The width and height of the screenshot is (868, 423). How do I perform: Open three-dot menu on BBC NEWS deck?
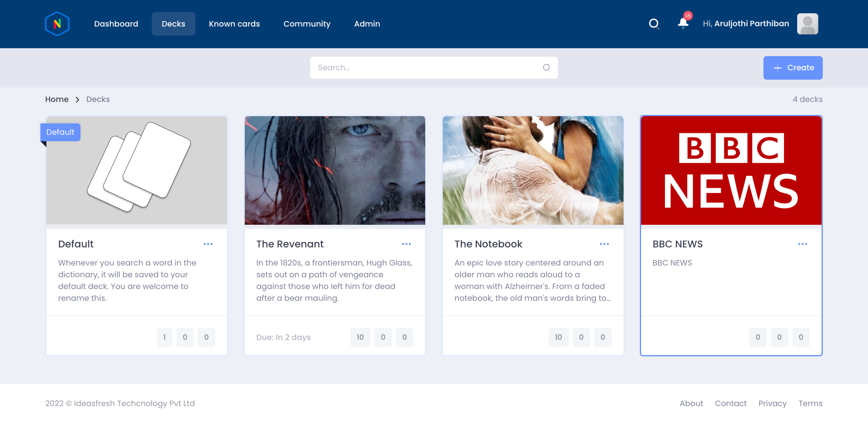click(x=803, y=244)
